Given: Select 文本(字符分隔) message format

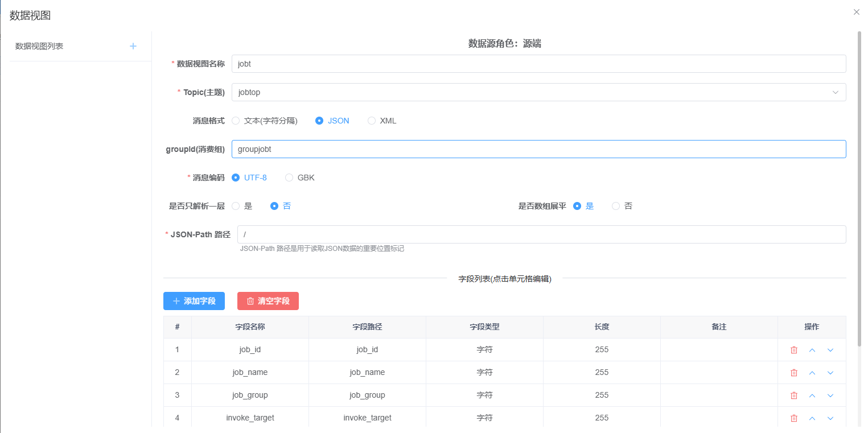Looking at the screenshot, I should coord(236,121).
